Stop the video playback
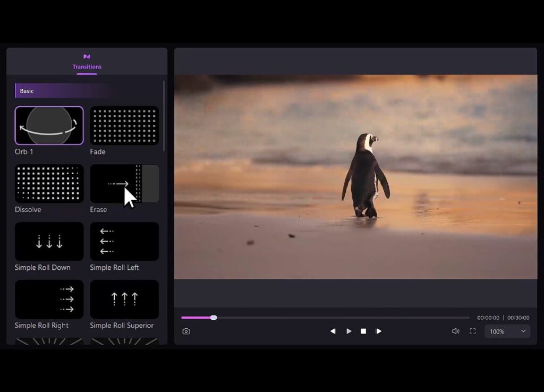 [x=363, y=331]
